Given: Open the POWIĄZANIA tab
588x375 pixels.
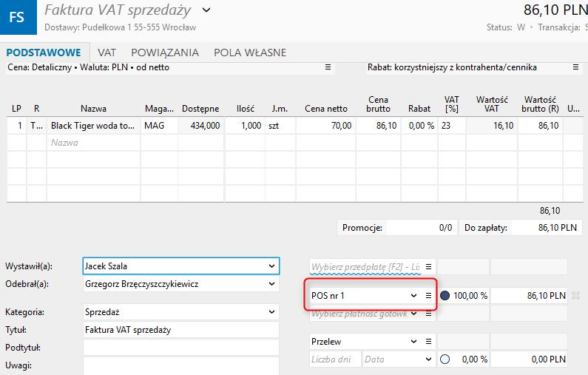Looking at the screenshot, I should click(165, 53).
